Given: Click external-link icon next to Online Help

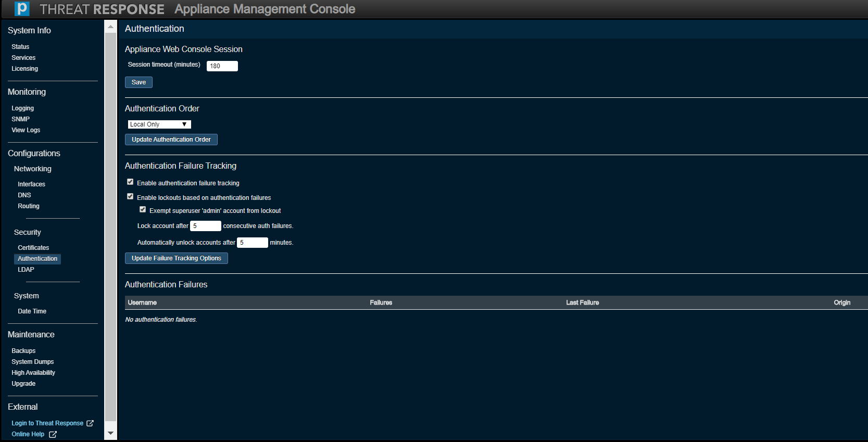Looking at the screenshot, I should [53, 434].
